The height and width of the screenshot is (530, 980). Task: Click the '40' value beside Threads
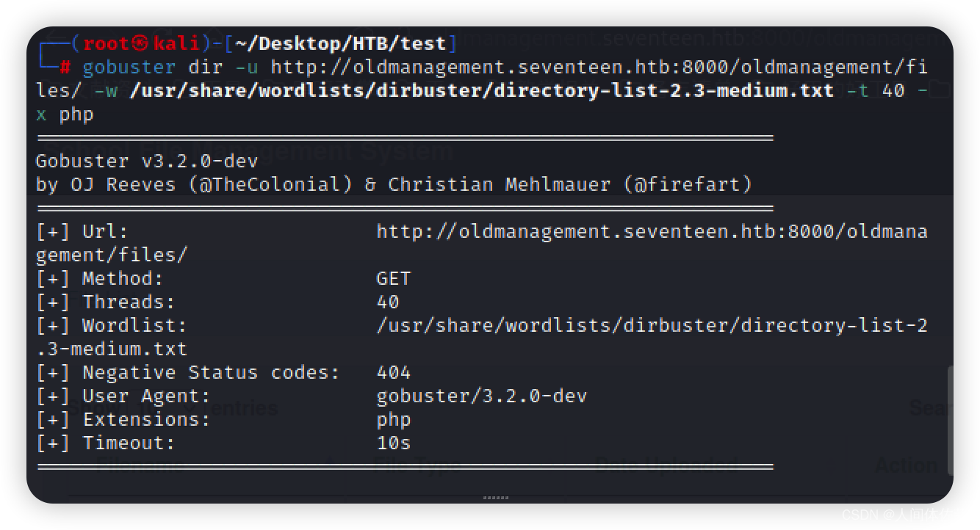click(x=388, y=302)
